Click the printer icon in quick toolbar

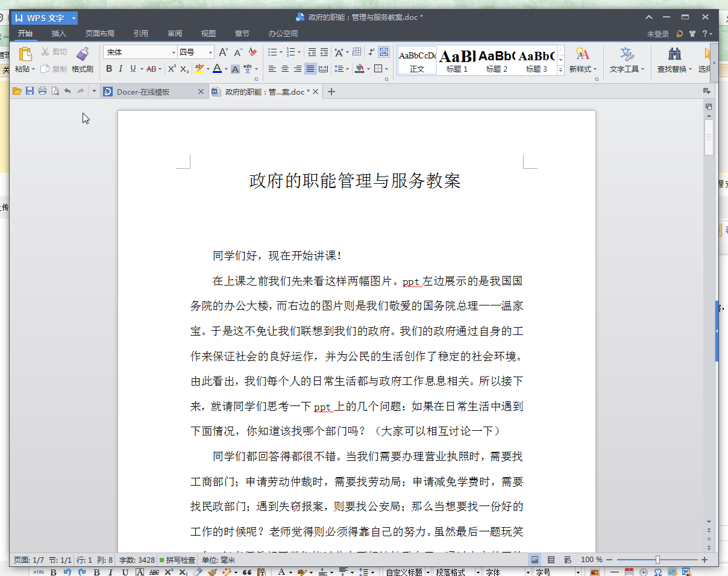[x=42, y=92]
